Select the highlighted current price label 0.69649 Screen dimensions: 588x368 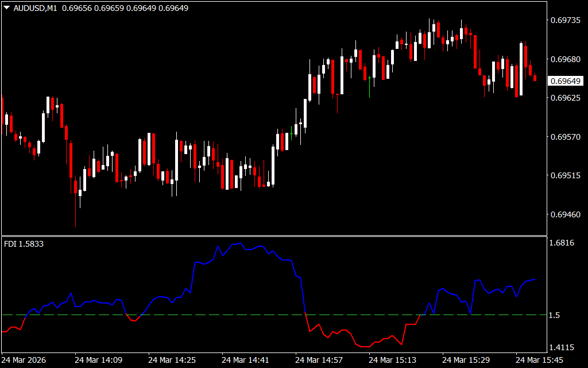[x=566, y=81]
